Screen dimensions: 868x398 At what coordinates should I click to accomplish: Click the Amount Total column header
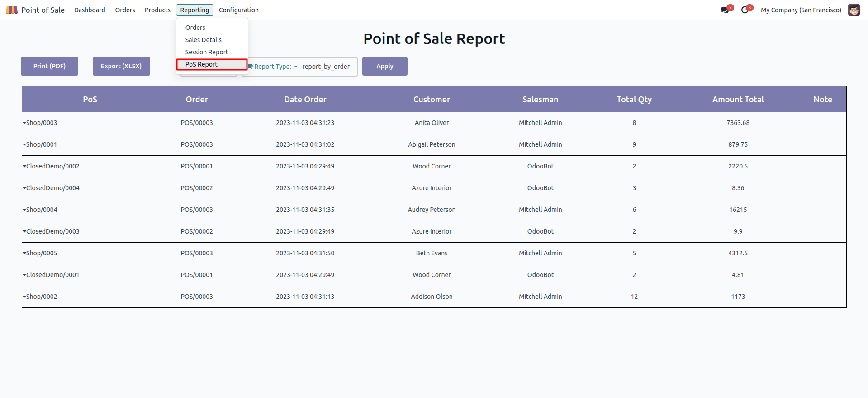click(x=738, y=99)
